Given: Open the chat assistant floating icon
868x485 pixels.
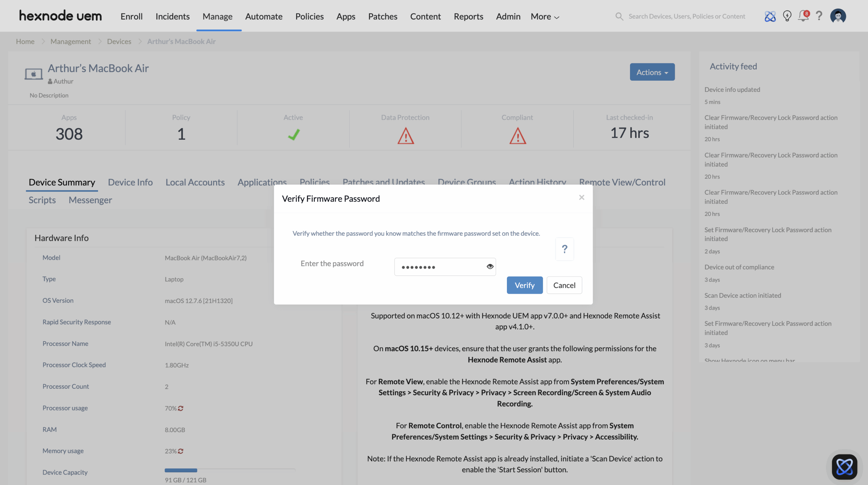Looking at the screenshot, I should pyautogui.click(x=844, y=467).
